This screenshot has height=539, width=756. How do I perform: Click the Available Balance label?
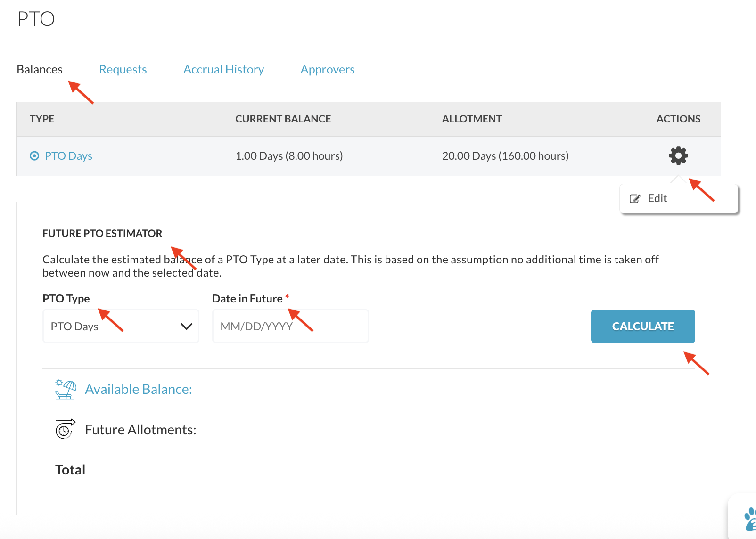[x=139, y=389]
